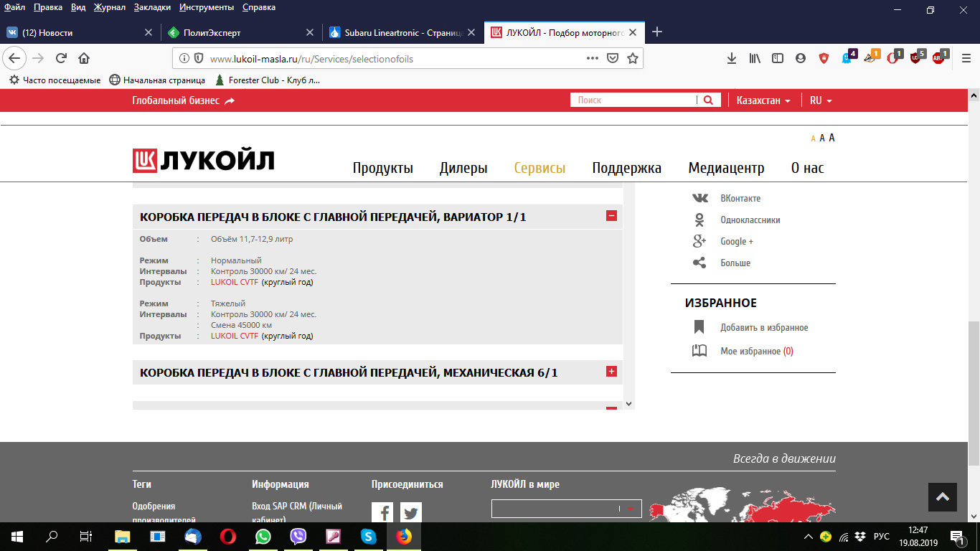
Task: Open LUKOIL CVTF link under Нормальный mode
Action: point(235,282)
